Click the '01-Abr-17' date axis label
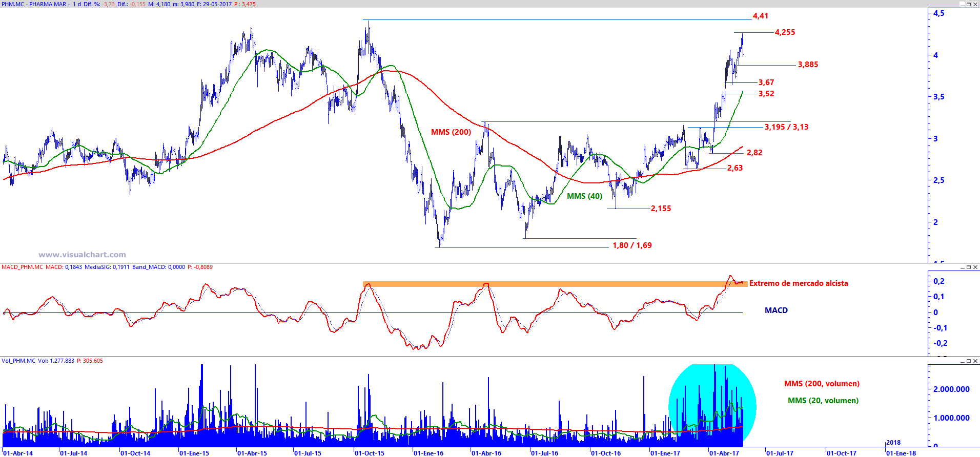Screen dimensions: 980x457 coord(724,453)
